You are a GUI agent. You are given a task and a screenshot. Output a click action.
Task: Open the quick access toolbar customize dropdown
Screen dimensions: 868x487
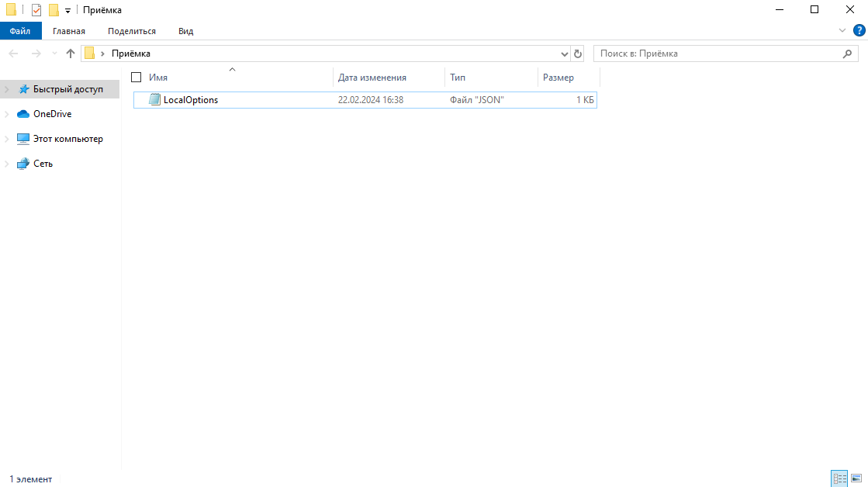(x=67, y=11)
